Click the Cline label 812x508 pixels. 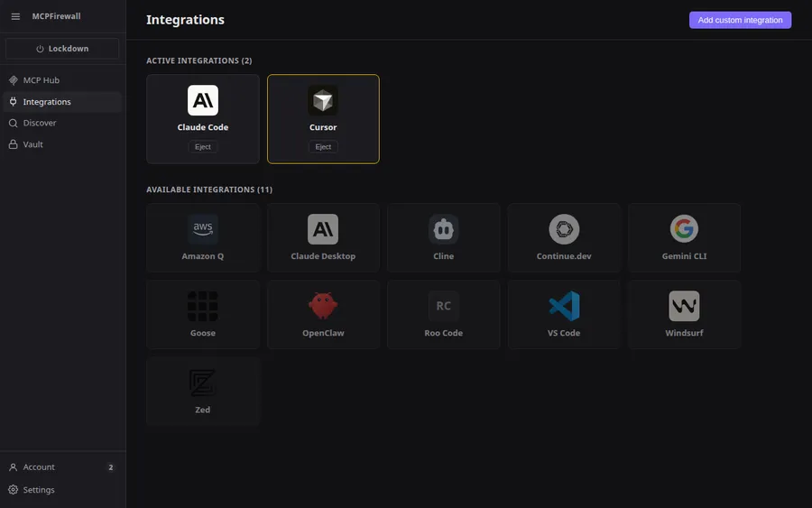coord(444,256)
